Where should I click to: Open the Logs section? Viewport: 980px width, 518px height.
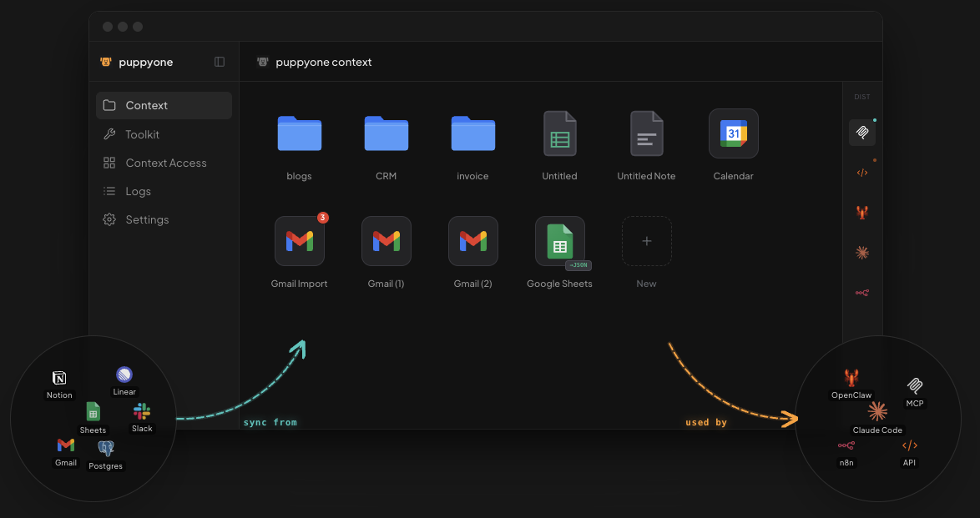[x=164, y=191]
